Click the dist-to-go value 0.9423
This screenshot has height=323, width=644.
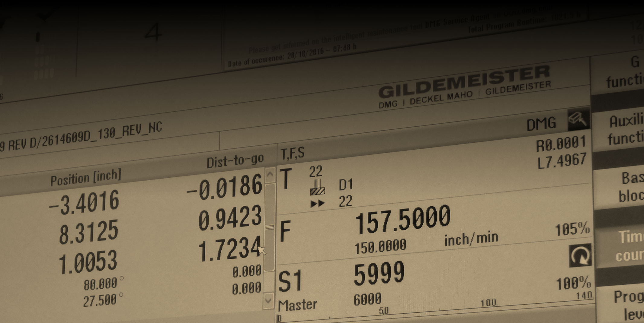point(230,218)
